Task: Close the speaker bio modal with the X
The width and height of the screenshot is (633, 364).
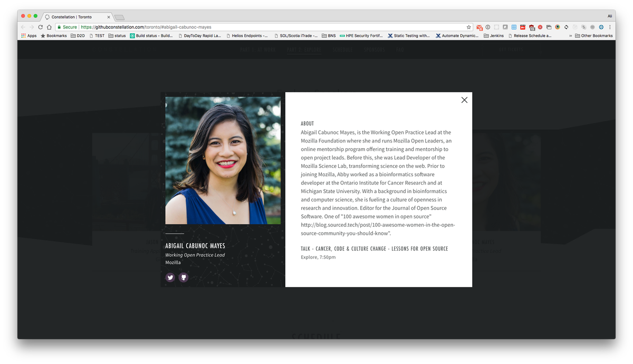Action: [464, 100]
